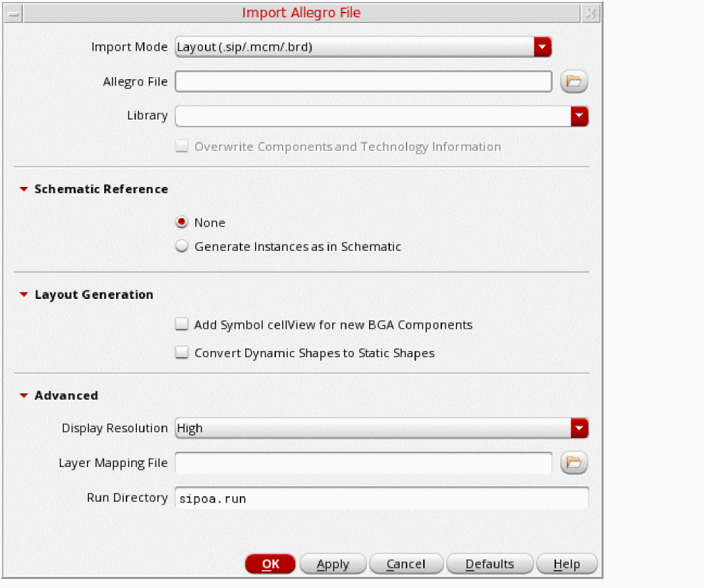The width and height of the screenshot is (704, 588).
Task: Browse for Layer Mapping File folder icon
Action: 574,462
